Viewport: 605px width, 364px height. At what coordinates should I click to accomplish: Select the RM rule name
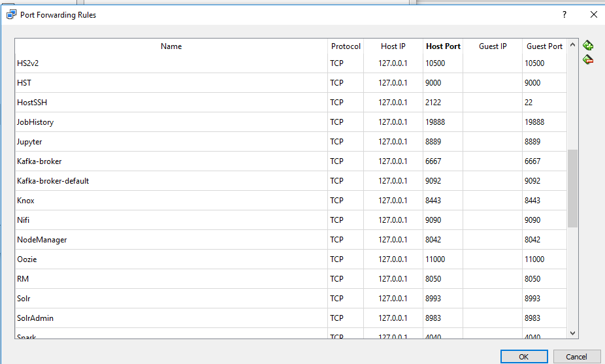23,279
